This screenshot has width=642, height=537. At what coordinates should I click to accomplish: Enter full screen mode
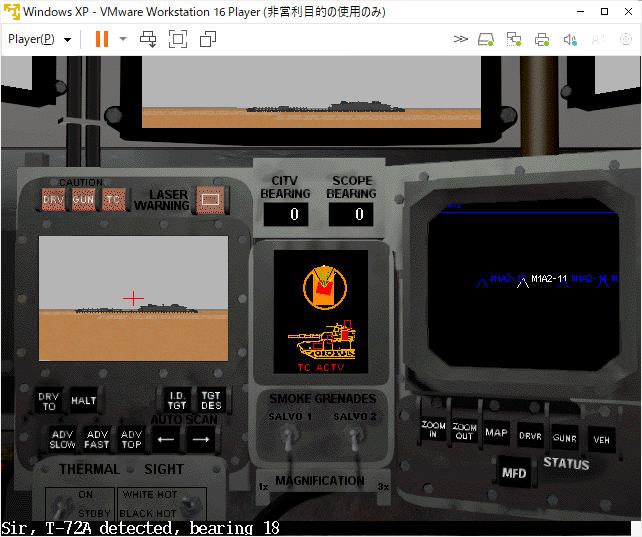pyautogui.click(x=178, y=39)
